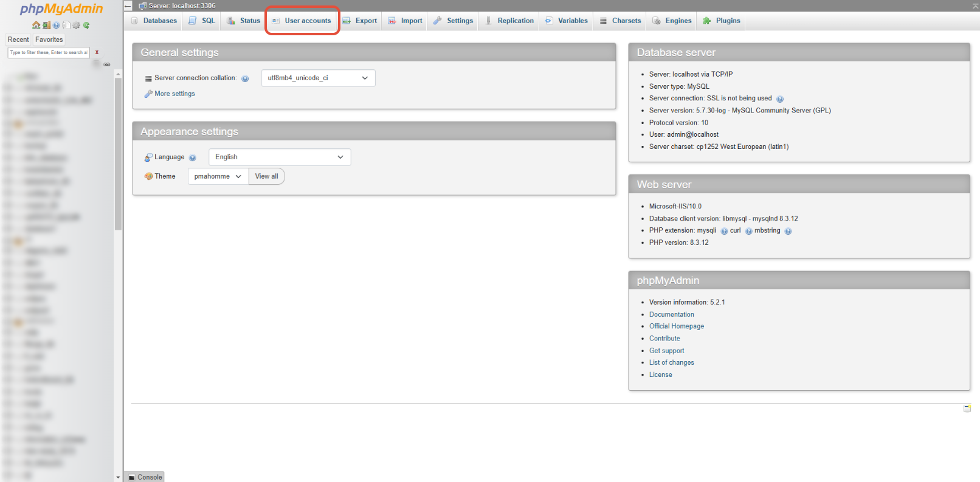Screen dimensions: 980x482
Task: Open help icon next to mysqli extension
Action: click(x=724, y=231)
